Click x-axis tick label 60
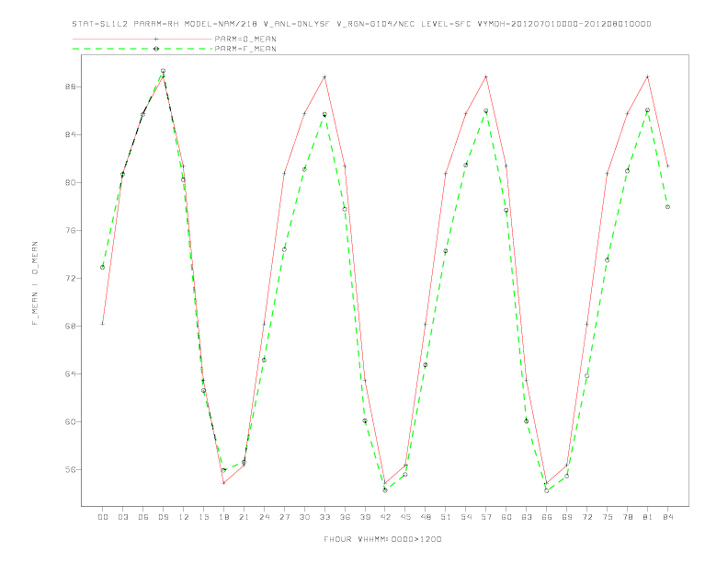The image size is (728, 563). [x=506, y=517]
